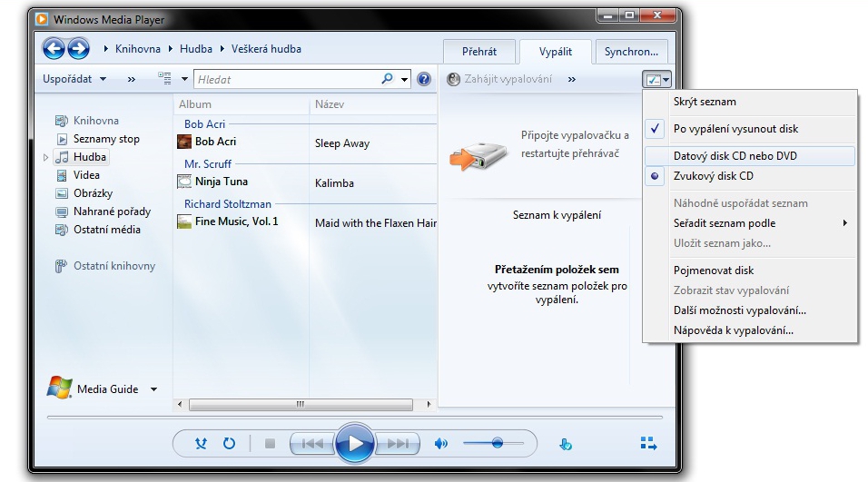868x482 pixels.
Task: Skip to the previous track
Action: [x=312, y=443]
